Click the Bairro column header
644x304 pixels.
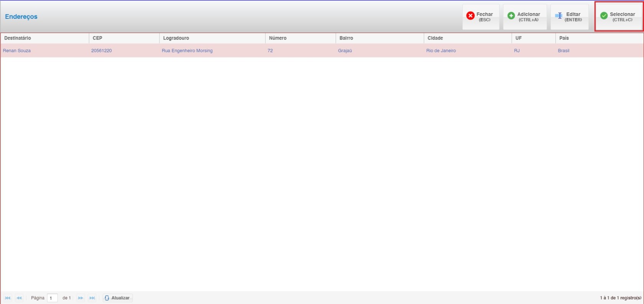click(346, 38)
